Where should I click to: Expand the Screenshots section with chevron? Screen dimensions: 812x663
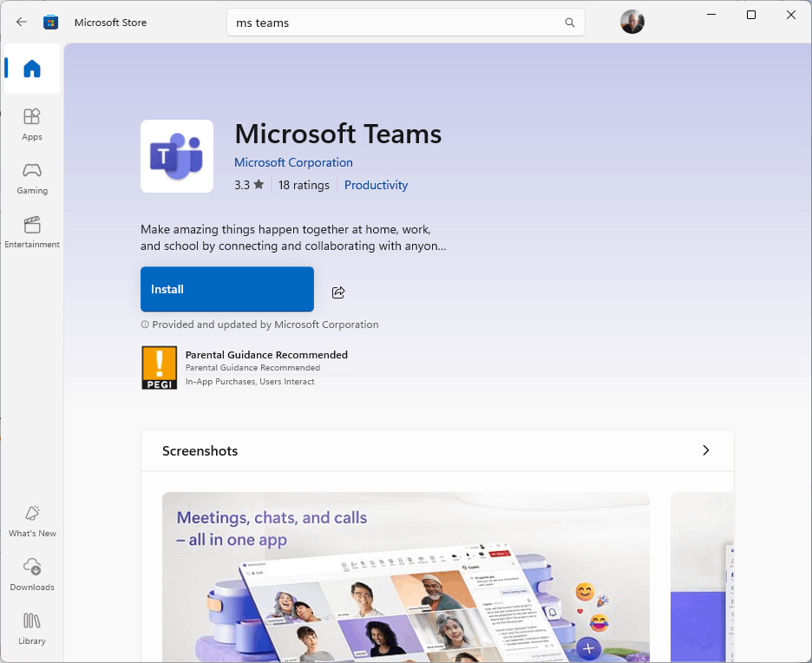[x=705, y=450]
